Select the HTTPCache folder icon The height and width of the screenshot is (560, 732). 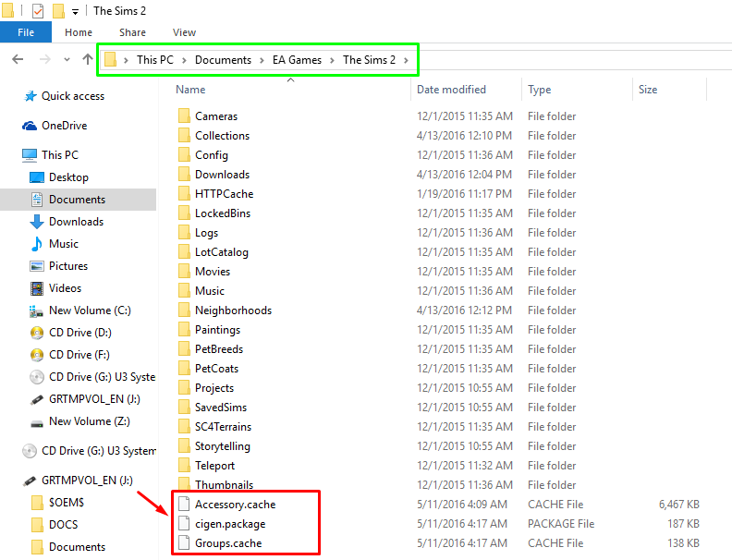(x=184, y=194)
